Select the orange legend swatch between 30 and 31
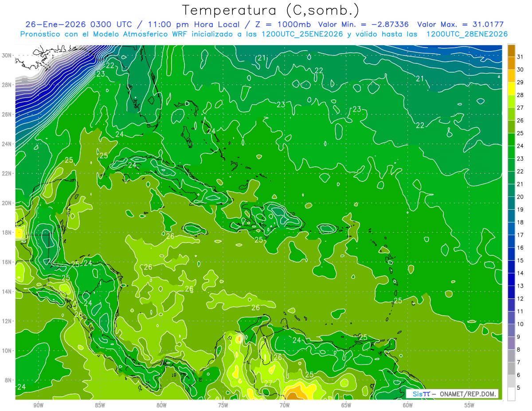The width and height of the screenshot is (532, 411). point(511,63)
